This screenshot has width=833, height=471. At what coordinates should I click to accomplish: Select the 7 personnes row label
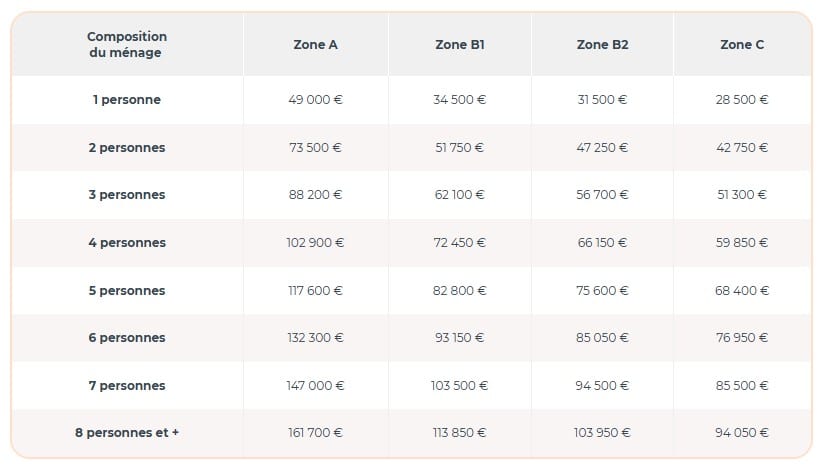tap(126, 386)
